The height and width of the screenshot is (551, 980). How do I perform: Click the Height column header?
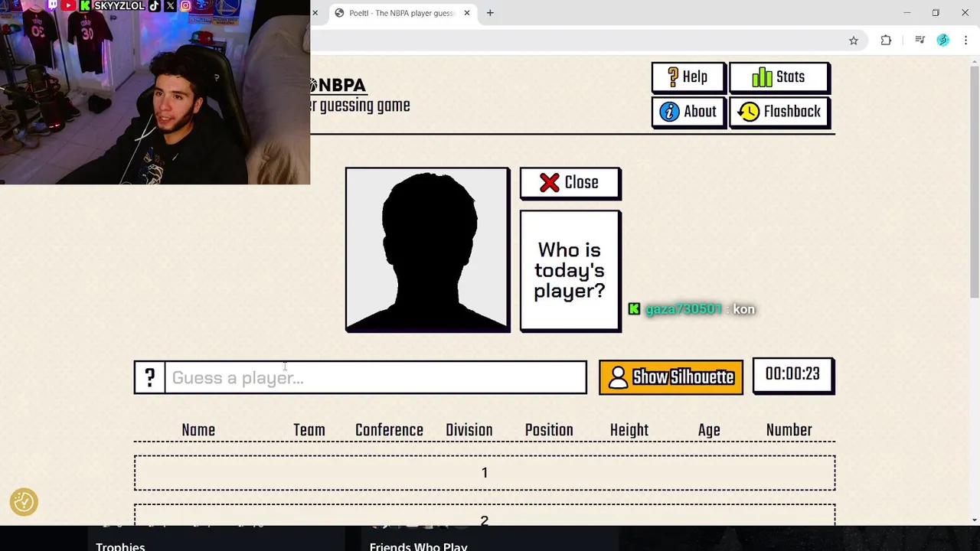click(x=629, y=430)
